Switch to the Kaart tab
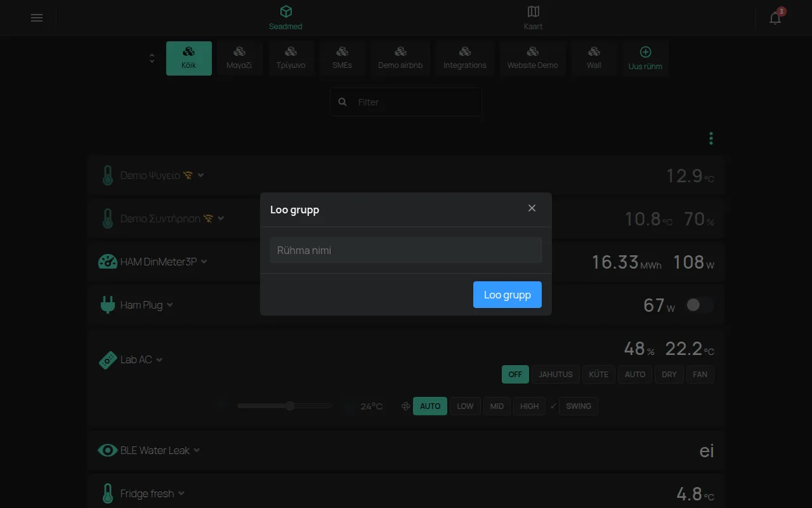This screenshot has width=812, height=508. click(533, 18)
